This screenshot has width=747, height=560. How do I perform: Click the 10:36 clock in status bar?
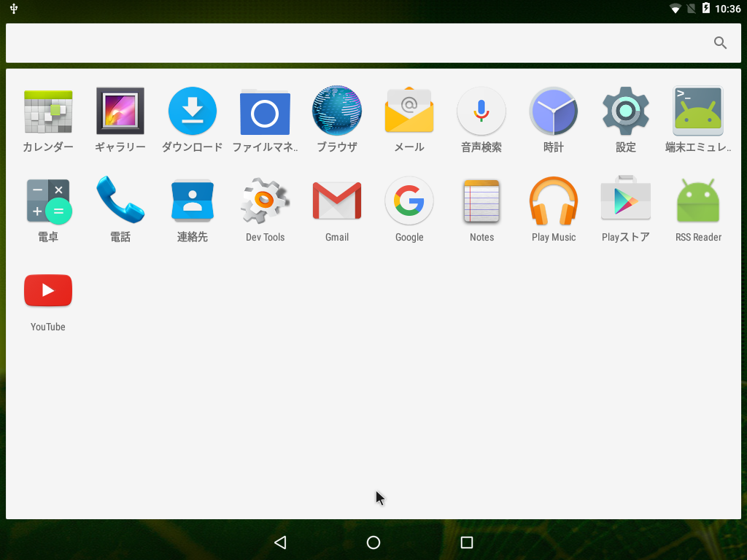(x=728, y=9)
